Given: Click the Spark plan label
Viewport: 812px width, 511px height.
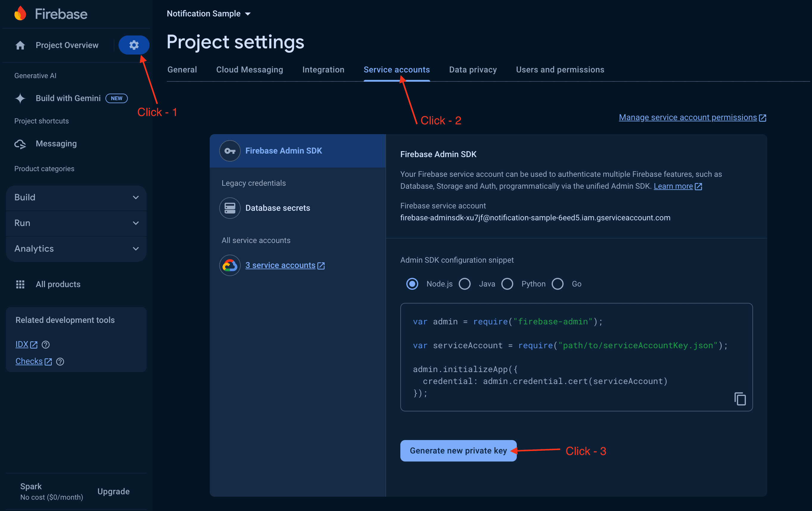Looking at the screenshot, I should [31, 486].
